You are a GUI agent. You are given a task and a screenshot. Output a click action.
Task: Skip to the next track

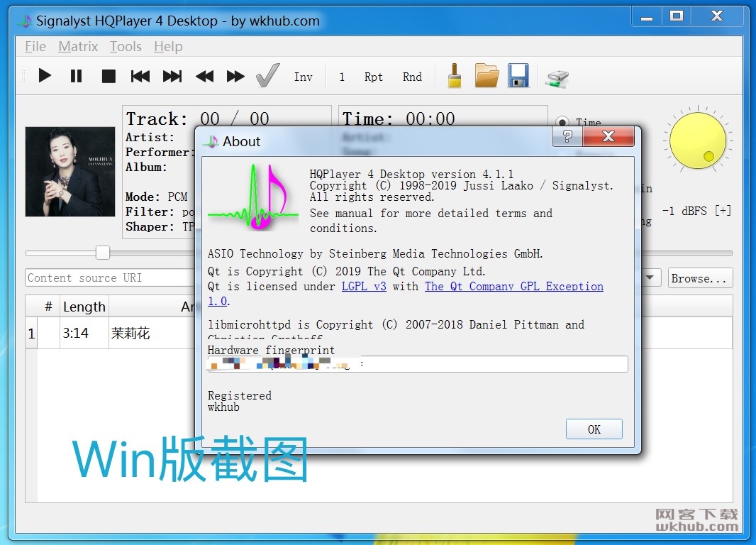click(x=172, y=76)
